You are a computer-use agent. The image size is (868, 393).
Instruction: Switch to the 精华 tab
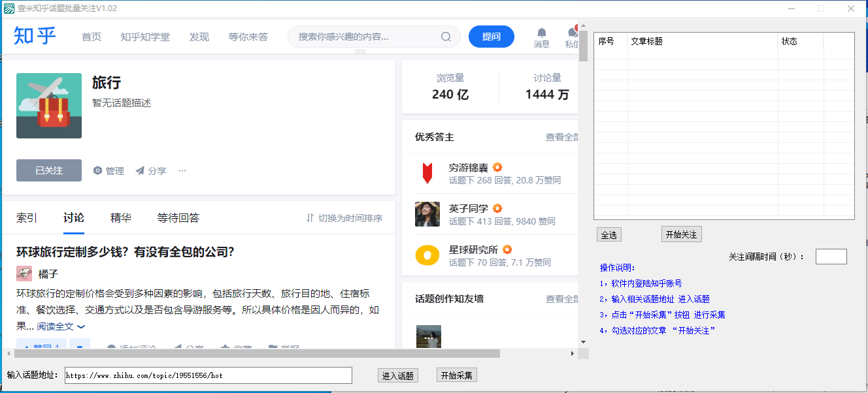pyautogui.click(x=121, y=218)
